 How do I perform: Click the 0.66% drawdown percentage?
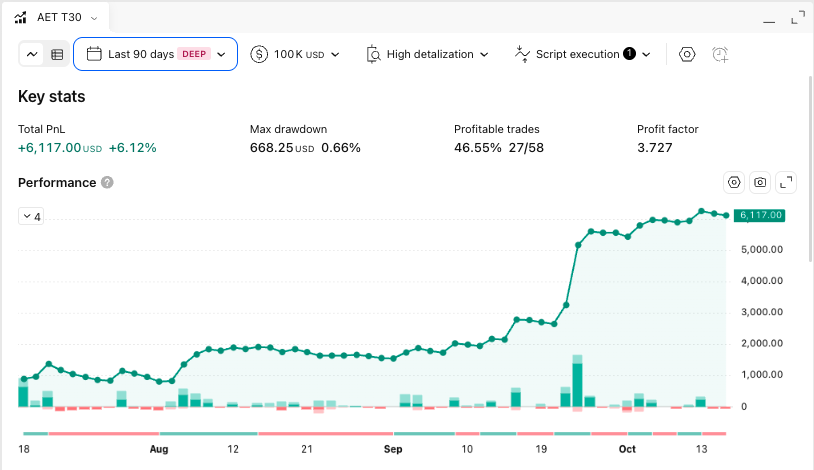(341, 148)
